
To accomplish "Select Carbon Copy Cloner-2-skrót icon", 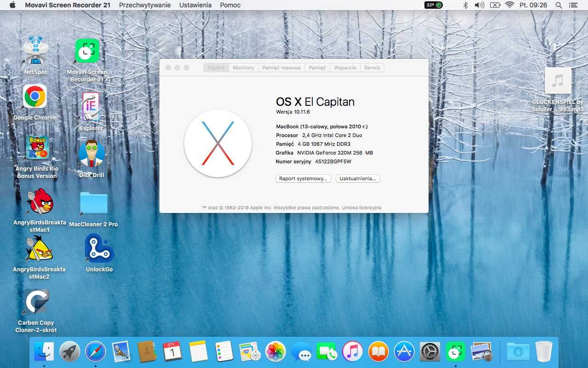I will pyautogui.click(x=37, y=302).
